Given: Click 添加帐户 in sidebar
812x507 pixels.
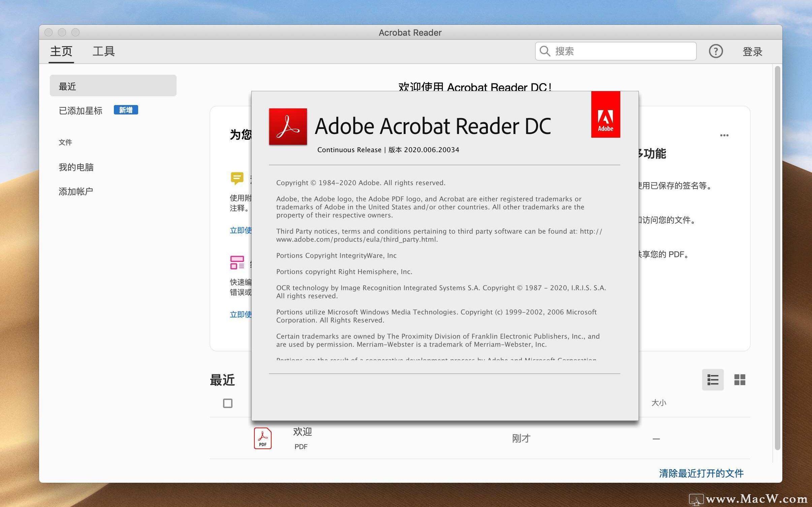Looking at the screenshot, I should pos(76,191).
